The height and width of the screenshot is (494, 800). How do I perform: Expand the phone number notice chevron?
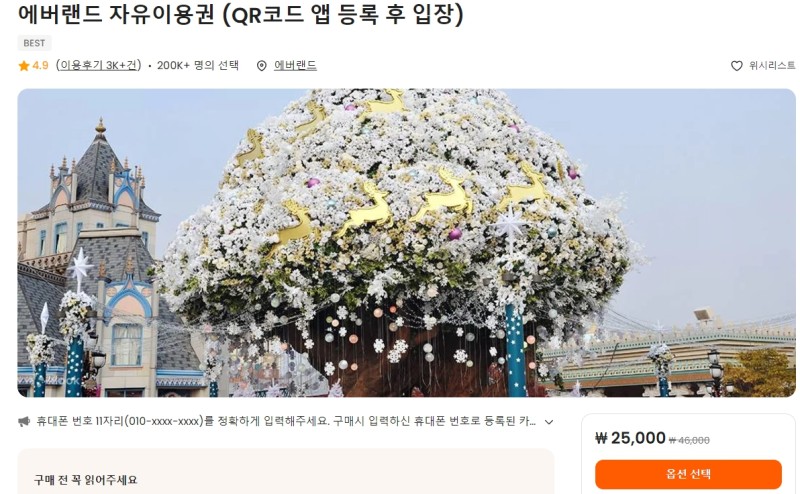click(549, 422)
